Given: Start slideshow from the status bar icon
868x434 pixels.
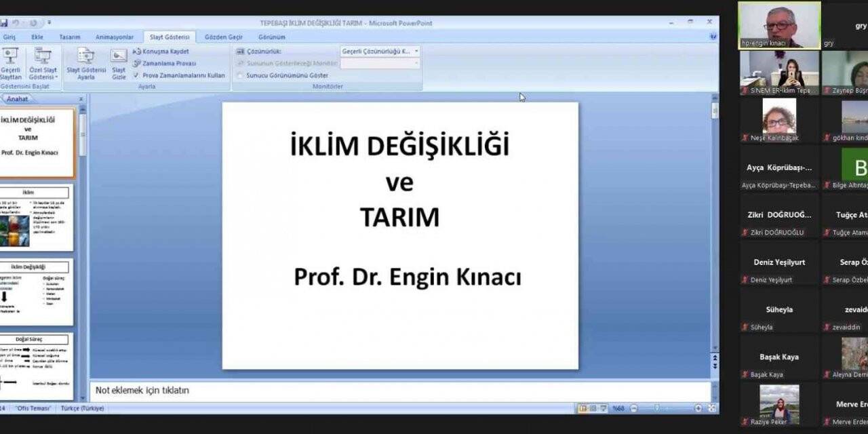Looking at the screenshot, I should point(601,408).
